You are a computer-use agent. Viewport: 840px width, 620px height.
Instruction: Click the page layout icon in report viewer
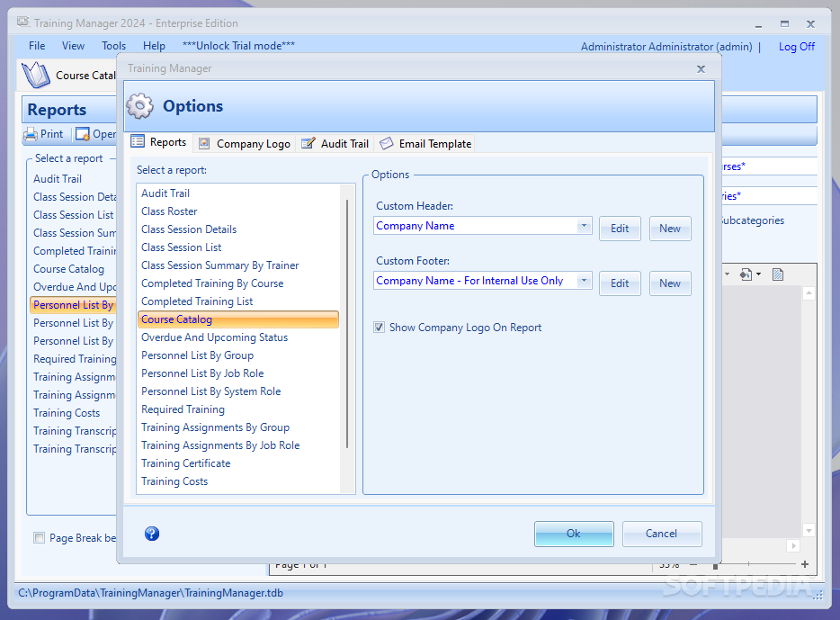(778, 274)
